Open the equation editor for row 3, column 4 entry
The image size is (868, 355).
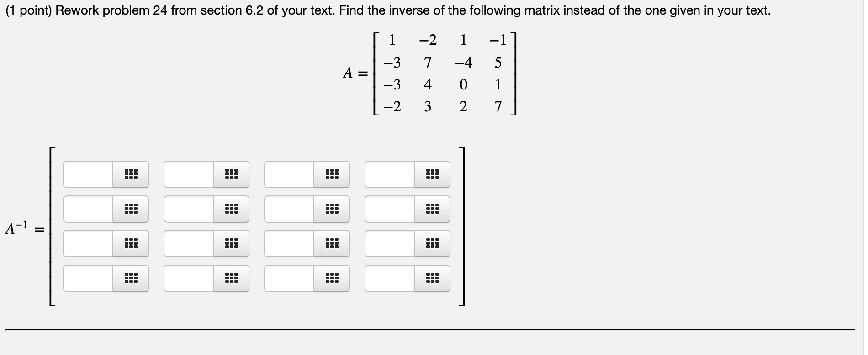coord(432,244)
